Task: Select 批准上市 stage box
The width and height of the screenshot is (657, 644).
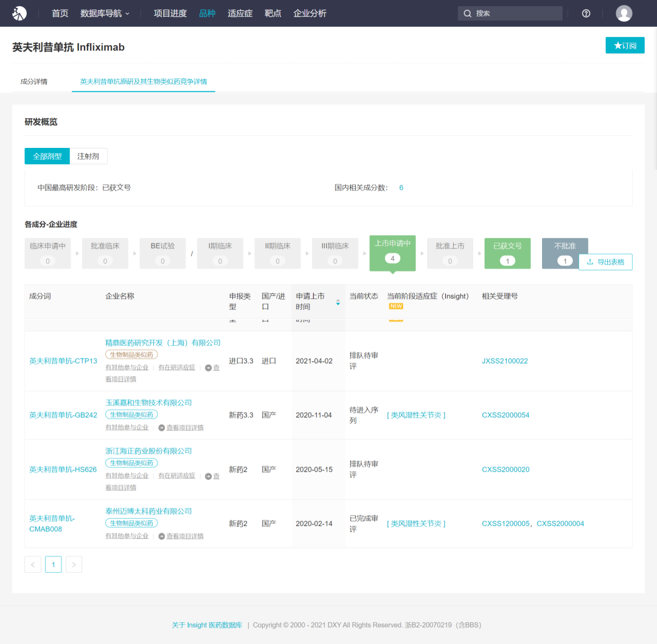Action: click(450, 253)
